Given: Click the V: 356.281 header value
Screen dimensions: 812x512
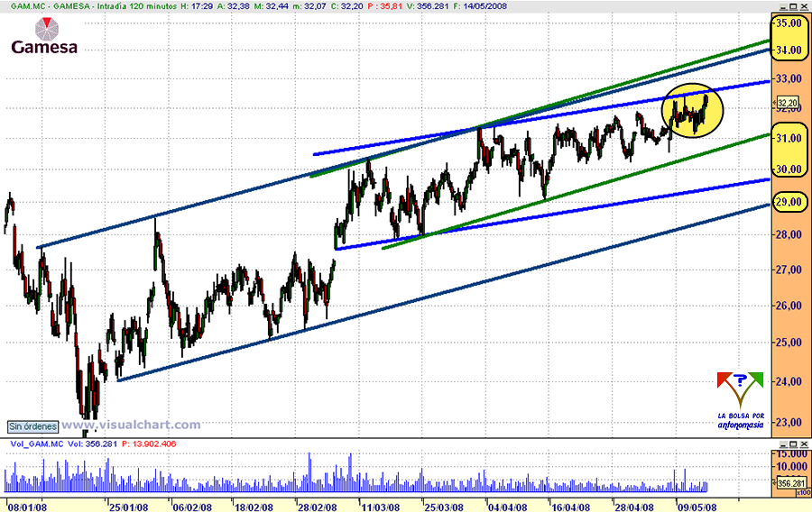Looking at the screenshot, I should 428,6.
